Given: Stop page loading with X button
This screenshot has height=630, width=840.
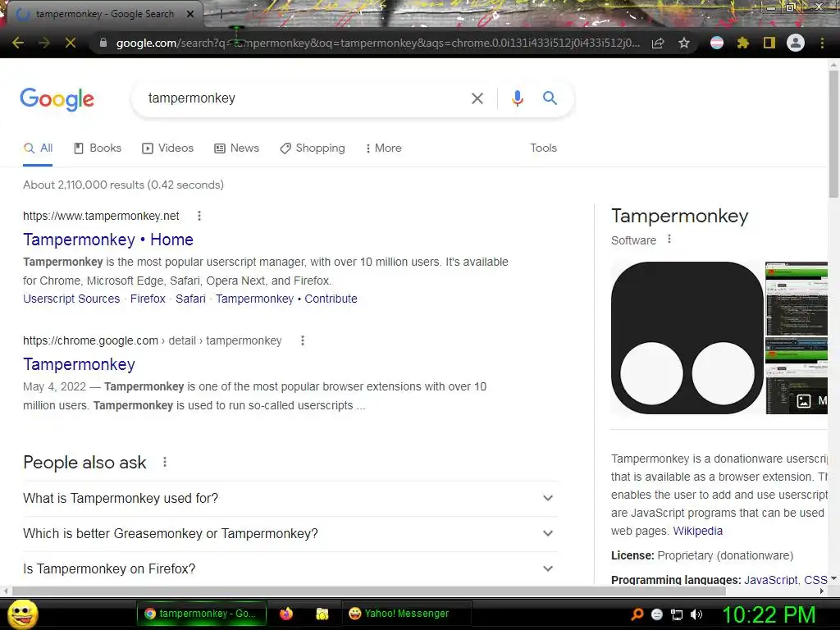Looking at the screenshot, I should pos(71,43).
